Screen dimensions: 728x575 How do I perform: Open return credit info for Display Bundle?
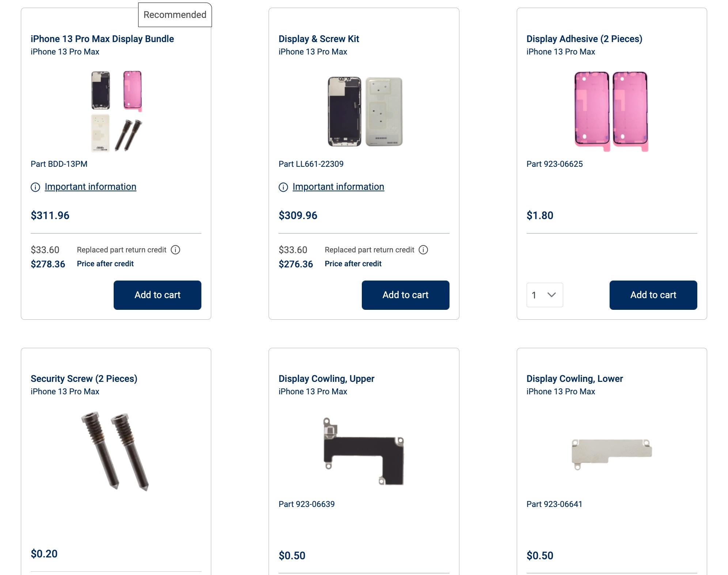[175, 250]
